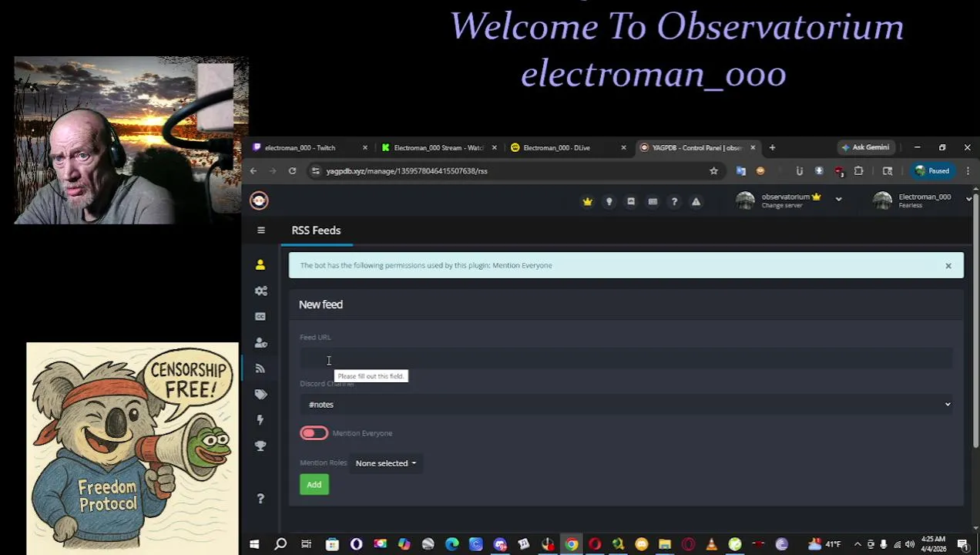Click the Ask Gemini button
Screen dimensions: 980x555
[x=865, y=147]
